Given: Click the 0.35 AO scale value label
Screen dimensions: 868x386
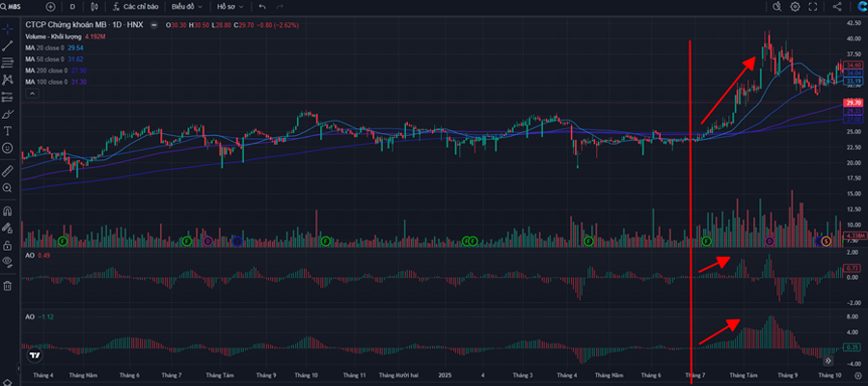Looking at the screenshot, I should pos(854,347).
